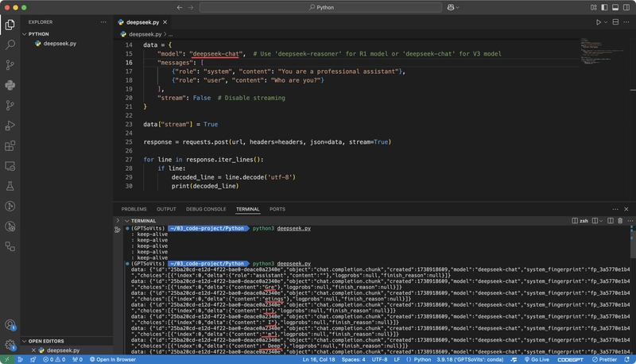Go back using the navigation arrow
The height and width of the screenshot is (364, 636).
tap(180, 7)
